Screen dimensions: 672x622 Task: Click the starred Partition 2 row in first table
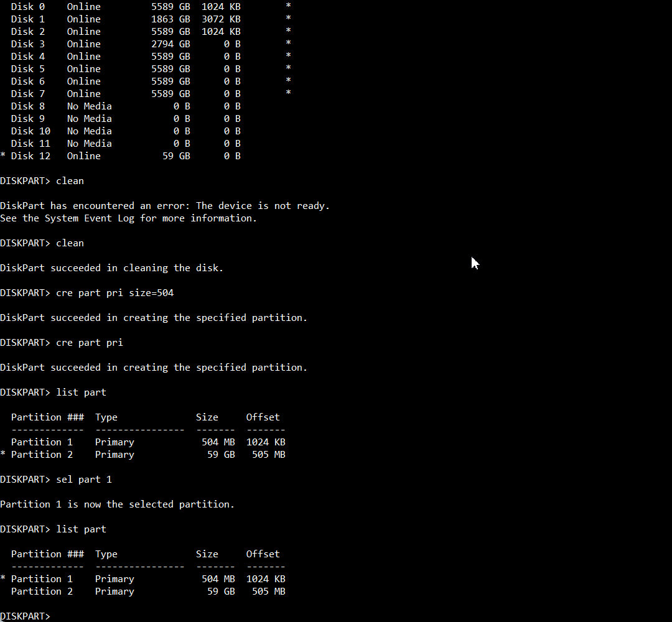(x=142, y=455)
